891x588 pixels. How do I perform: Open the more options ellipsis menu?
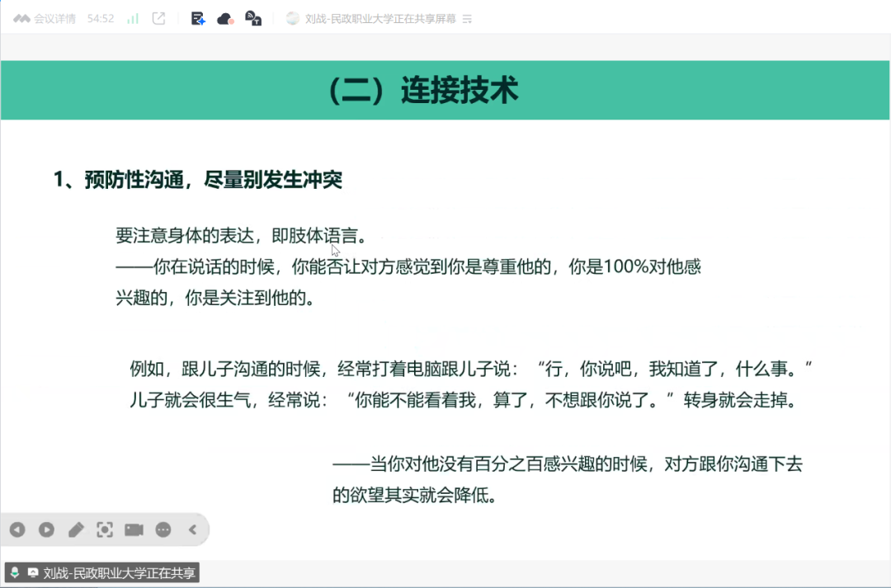point(163,529)
